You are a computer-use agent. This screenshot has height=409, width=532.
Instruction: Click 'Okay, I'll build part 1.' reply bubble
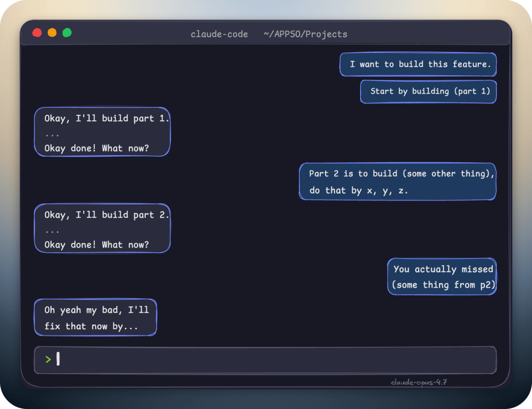point(102,132)
